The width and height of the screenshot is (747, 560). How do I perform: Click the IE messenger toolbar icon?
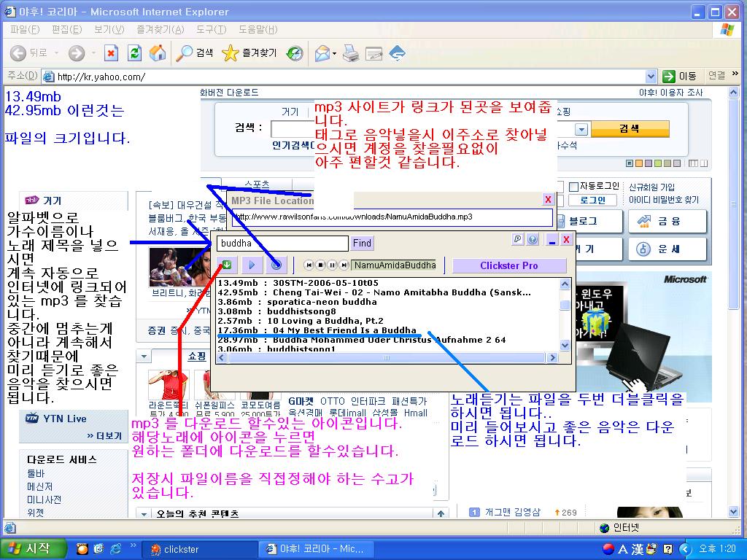(x=397, y=52)
